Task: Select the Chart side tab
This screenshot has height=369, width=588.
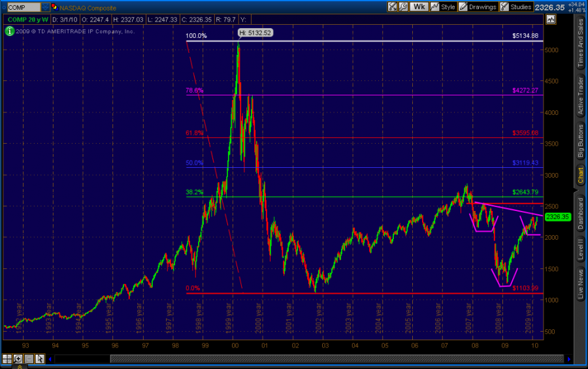Action: click(581, 175)
